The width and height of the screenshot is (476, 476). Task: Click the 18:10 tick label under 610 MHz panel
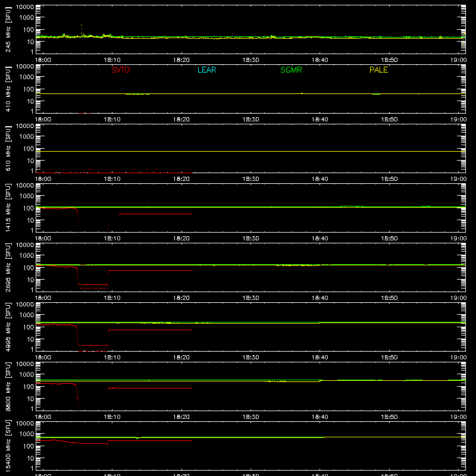tap(112, 179)
